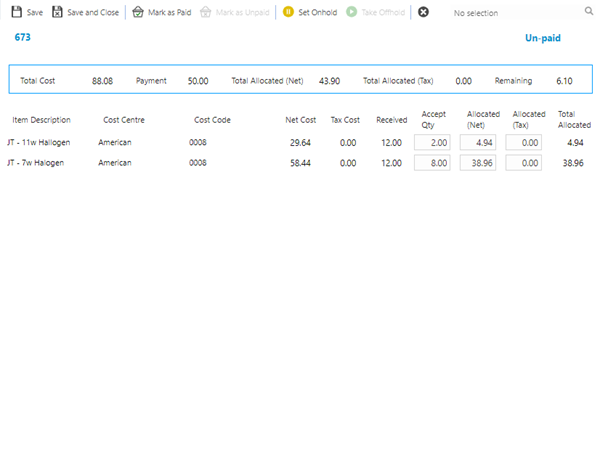Click the Item Description column header
The height and width of the screenshot is (458, 600).
click(x=41, y=120)
